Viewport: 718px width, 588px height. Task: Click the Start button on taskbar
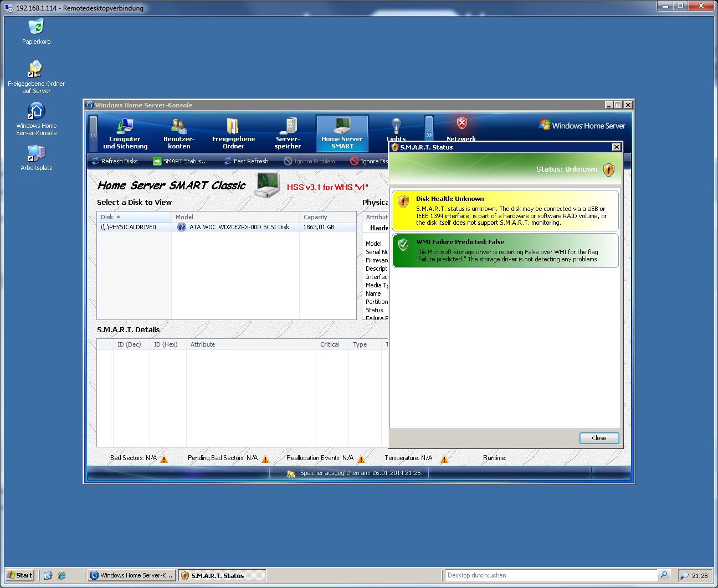pyautogui.click(x=20, y=575)
